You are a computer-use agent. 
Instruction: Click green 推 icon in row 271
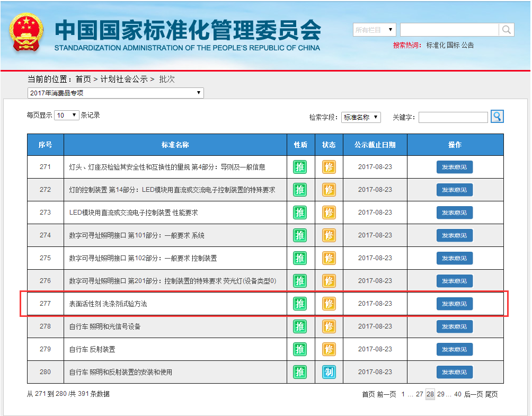(x=300, y=167)
